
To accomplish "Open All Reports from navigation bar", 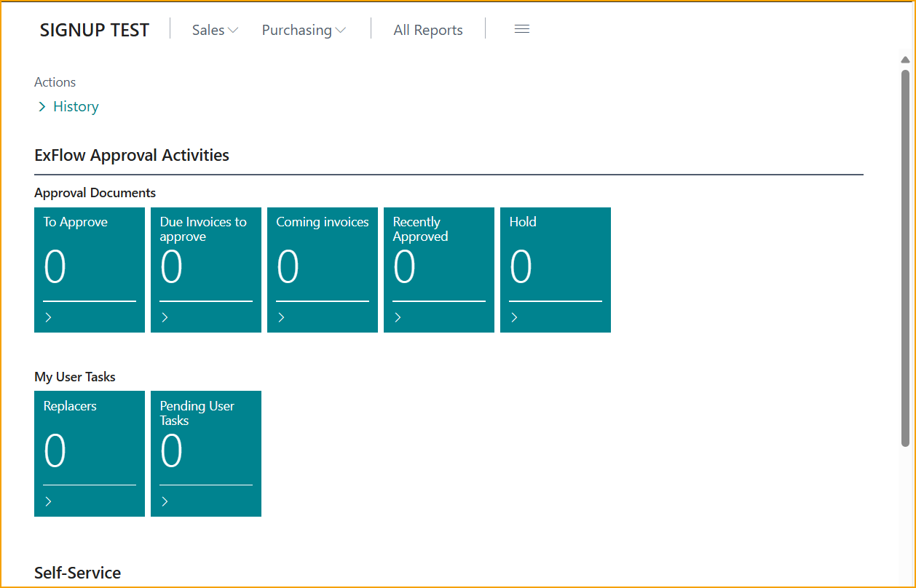I will click(x=428, y=30).
